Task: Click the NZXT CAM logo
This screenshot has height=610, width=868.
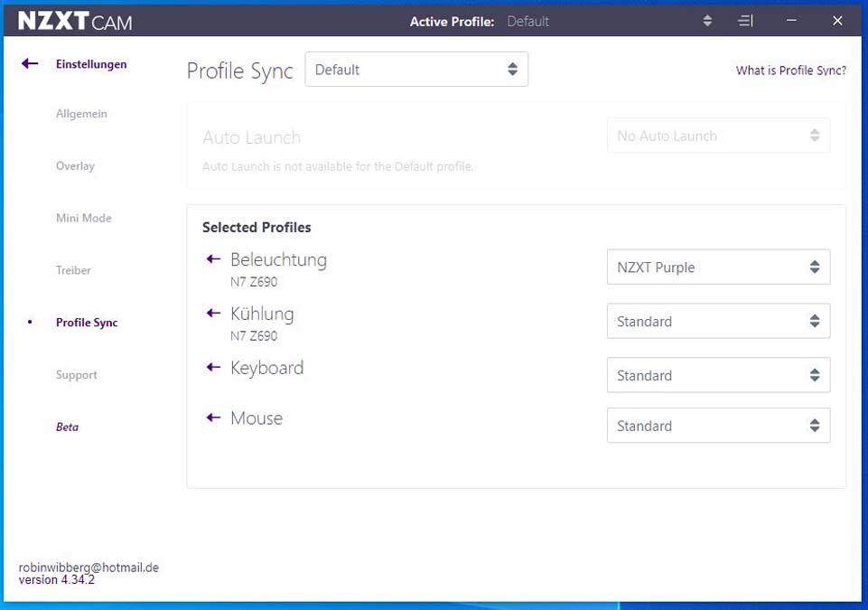Action: tap(75, 21)
